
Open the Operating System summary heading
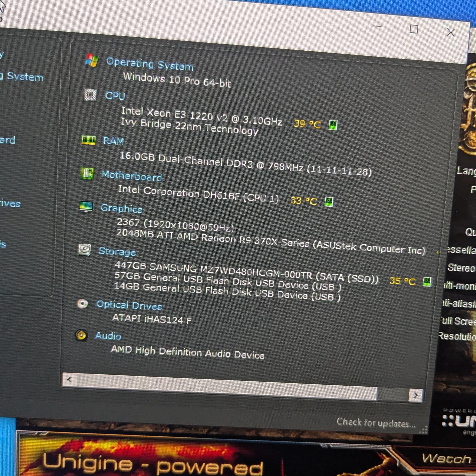pyautogui.click(x=150, y=64)
